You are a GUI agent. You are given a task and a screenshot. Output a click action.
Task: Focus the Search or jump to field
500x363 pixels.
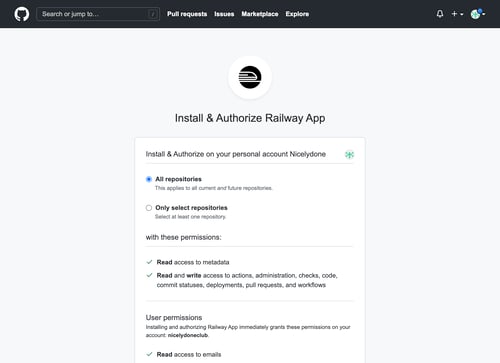tap(98, 14)
